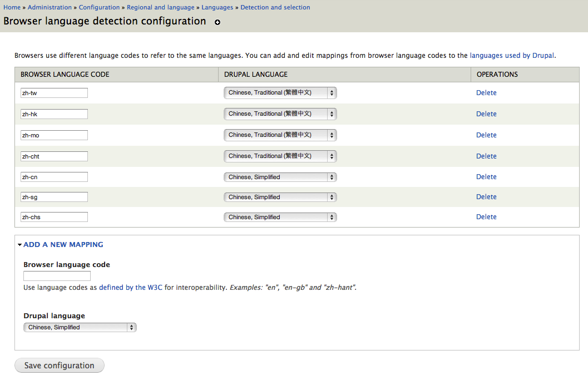This screenshot has height=380, width=588.
Task: Open Drupal language dropdown for zh-tw
Action: click(x=280, y=93)
